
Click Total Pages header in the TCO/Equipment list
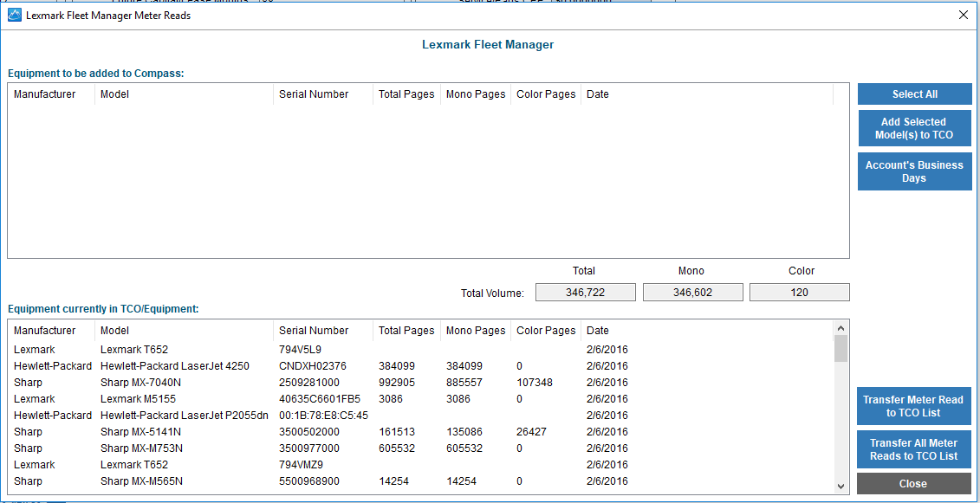pyautogui.click(x=407, y=331)
